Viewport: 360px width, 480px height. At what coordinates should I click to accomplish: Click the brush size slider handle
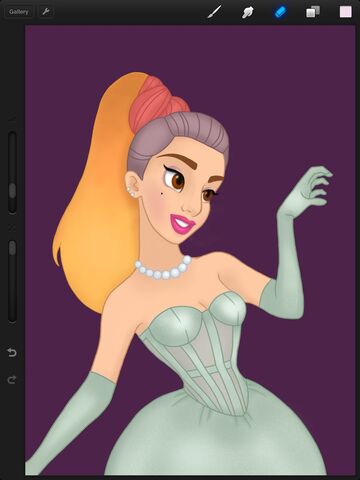(x=12, y=191)
